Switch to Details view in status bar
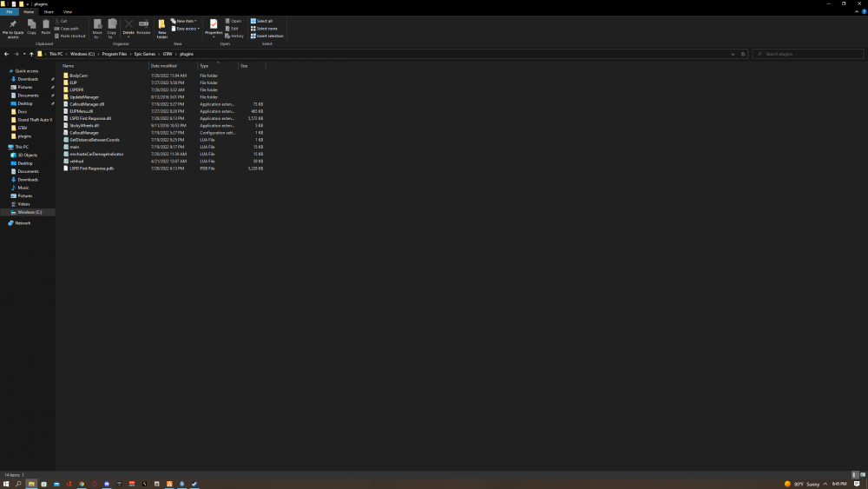 point(855,474)
